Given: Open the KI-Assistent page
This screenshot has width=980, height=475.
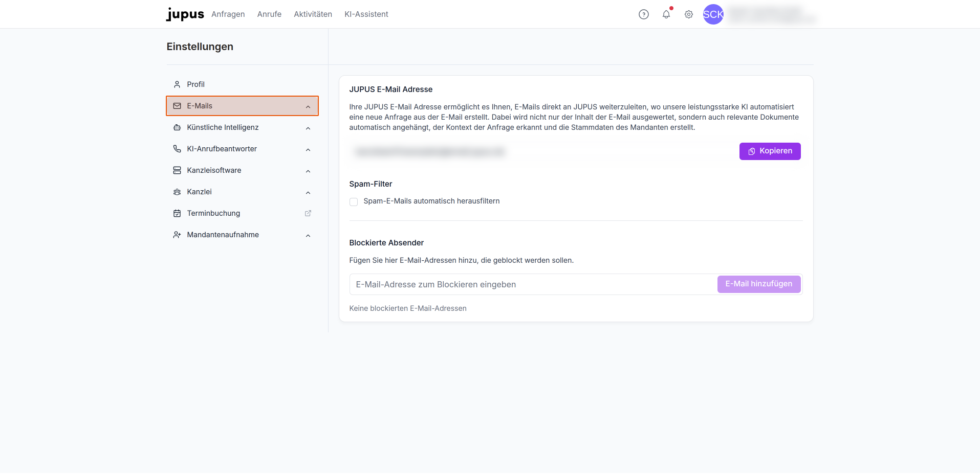Looking at the screenshot, I should pyautogui.click(x=366, y=14).
